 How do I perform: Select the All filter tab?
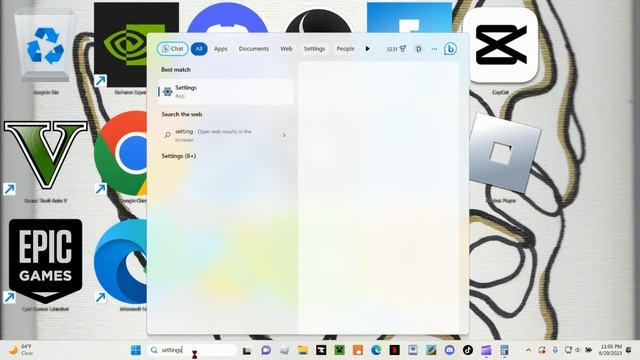pos(199,49)
